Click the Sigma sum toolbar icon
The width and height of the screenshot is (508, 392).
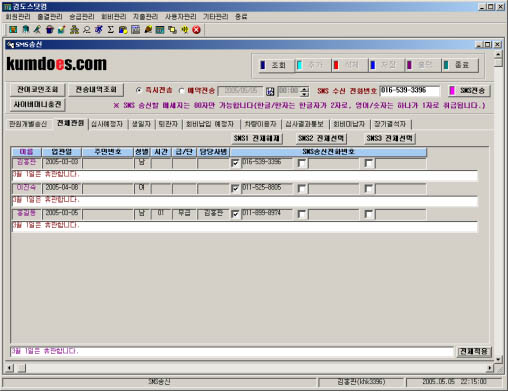click(x=111, y=30)
